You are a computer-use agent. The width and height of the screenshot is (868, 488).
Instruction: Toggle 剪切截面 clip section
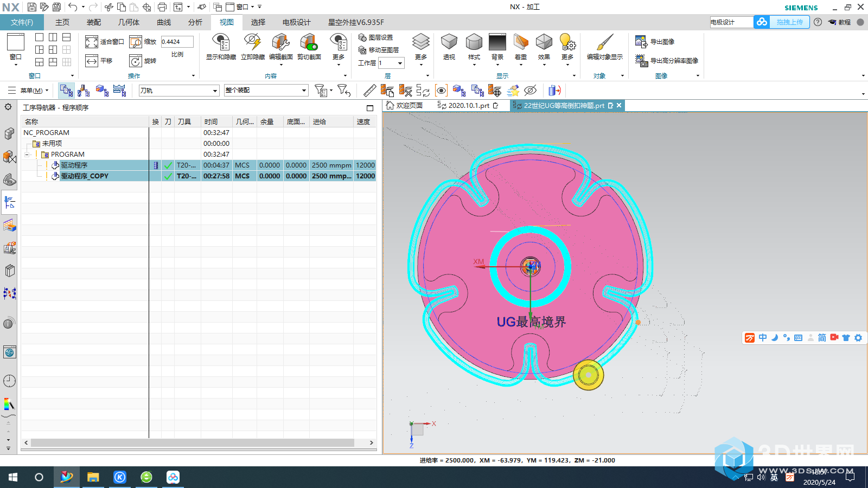coord(309,42)
